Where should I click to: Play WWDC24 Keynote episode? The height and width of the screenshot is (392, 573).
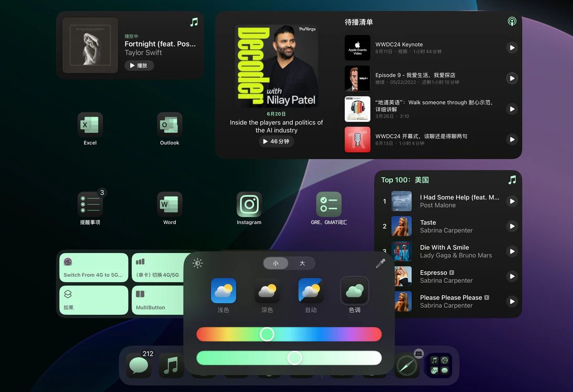(x=512, y=48)
